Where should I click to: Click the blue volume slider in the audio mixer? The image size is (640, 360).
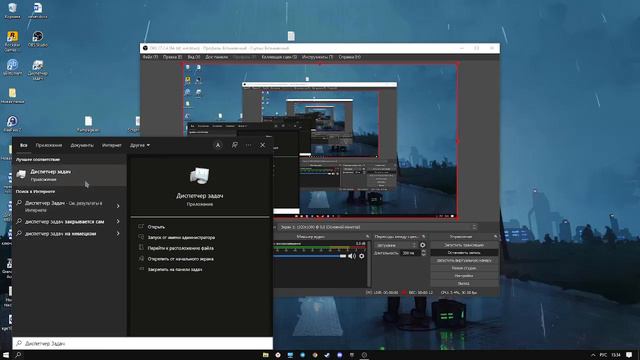(x=310, y=256)
